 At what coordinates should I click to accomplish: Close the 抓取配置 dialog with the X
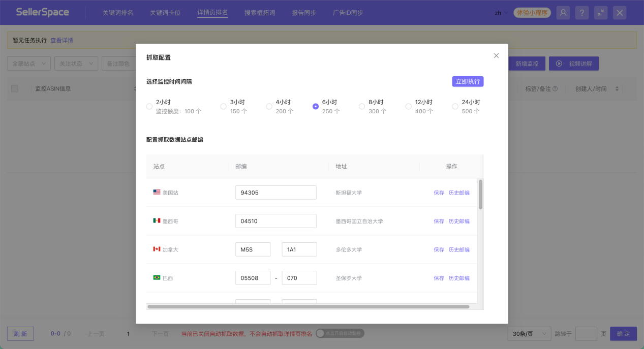(x=496, y=55)
